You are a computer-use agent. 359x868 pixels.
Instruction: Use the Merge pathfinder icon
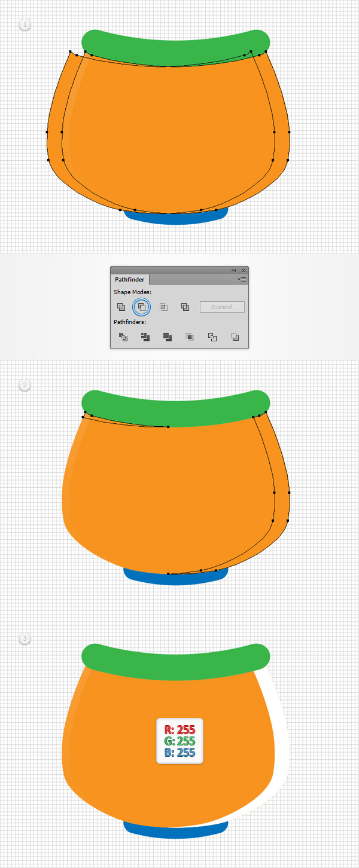[x=168, y=337]
